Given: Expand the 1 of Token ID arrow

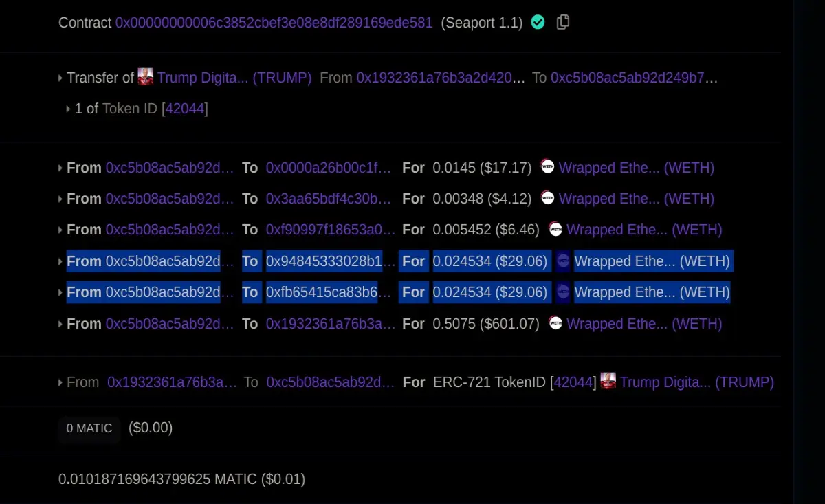Looking at the screenshot, I should (x=68, y=109).
